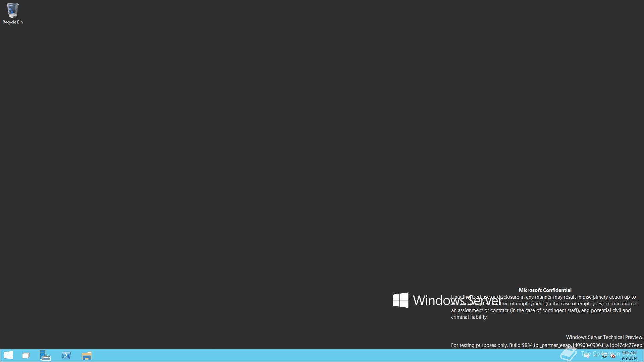Show hidden tray icons arrow

tap(596, 355)
